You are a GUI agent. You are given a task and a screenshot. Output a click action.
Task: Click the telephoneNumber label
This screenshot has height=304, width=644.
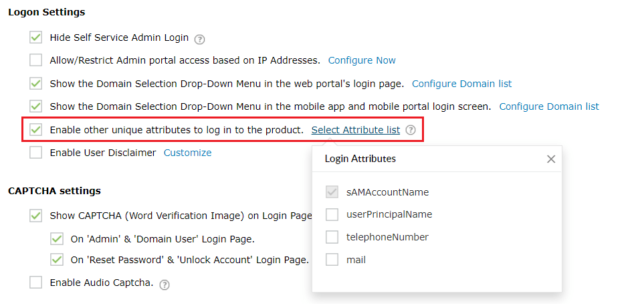pyautogui.click(x=388, y=237)
